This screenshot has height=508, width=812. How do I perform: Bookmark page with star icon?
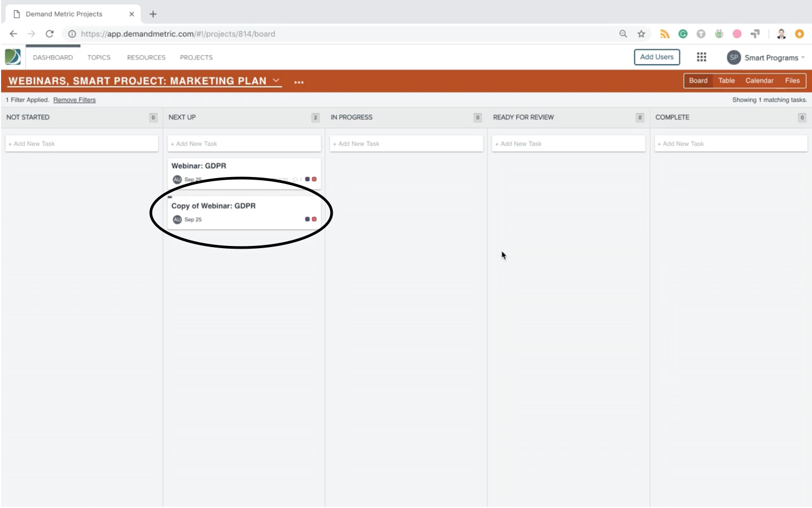tap(641, 34)
